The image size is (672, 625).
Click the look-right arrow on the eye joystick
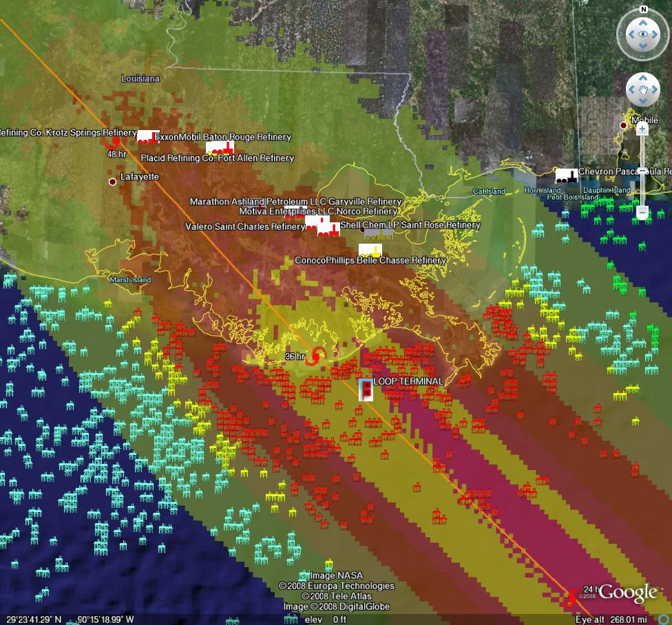click(x=654, y=34)
